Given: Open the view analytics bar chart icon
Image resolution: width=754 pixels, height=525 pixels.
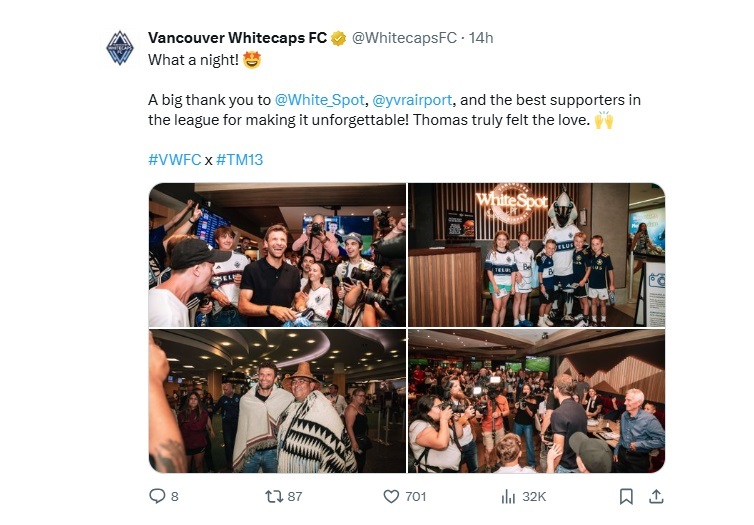Looking at the screenshot, I should point(508,496).
